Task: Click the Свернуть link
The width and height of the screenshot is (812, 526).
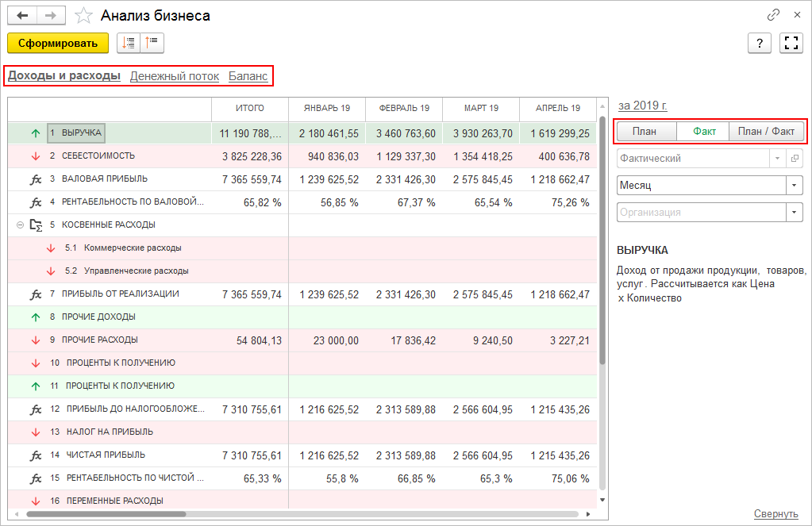Action: tap(775, 513)
